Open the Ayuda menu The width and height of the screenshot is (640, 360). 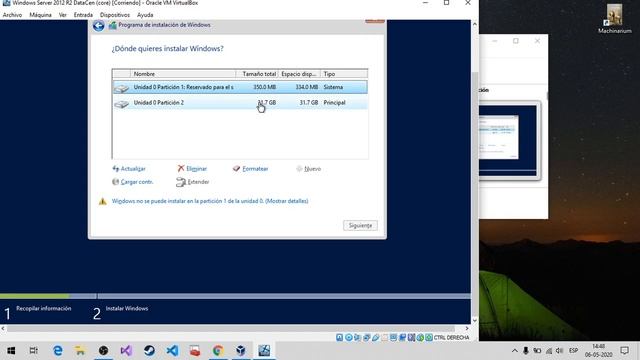click(145, 15)
